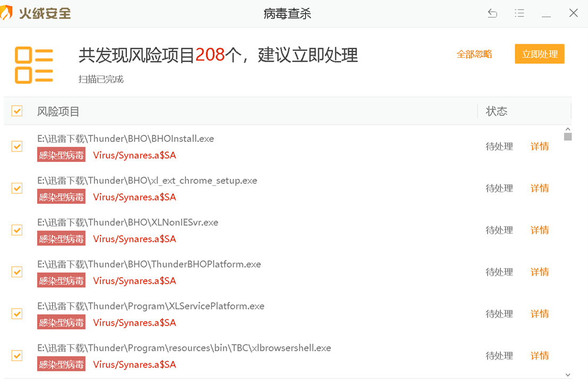The width and height of the screenshot is (588, 384).
Task: Click the scrollbar down arrow in risk list
Action: click(568, 374)
